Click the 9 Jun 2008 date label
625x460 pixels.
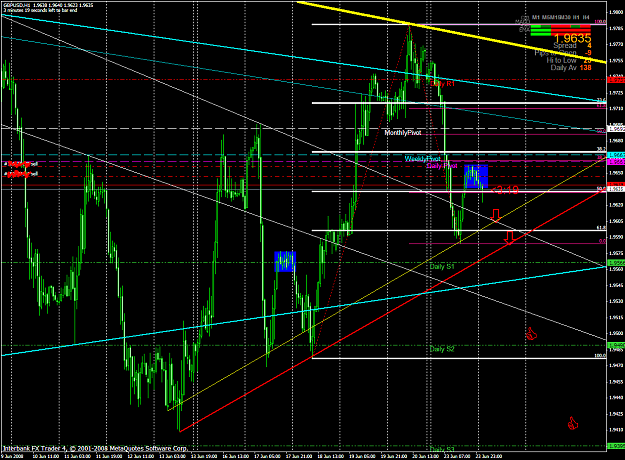13,456
